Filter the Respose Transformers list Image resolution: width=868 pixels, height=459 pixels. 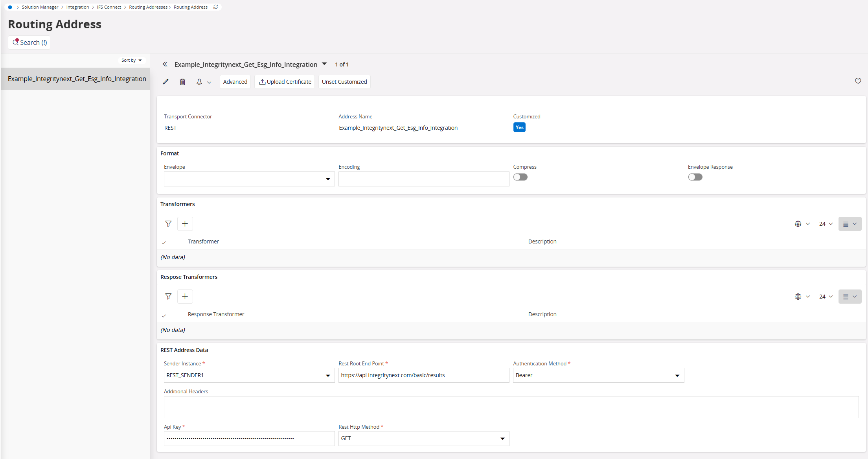click(168, 296)
